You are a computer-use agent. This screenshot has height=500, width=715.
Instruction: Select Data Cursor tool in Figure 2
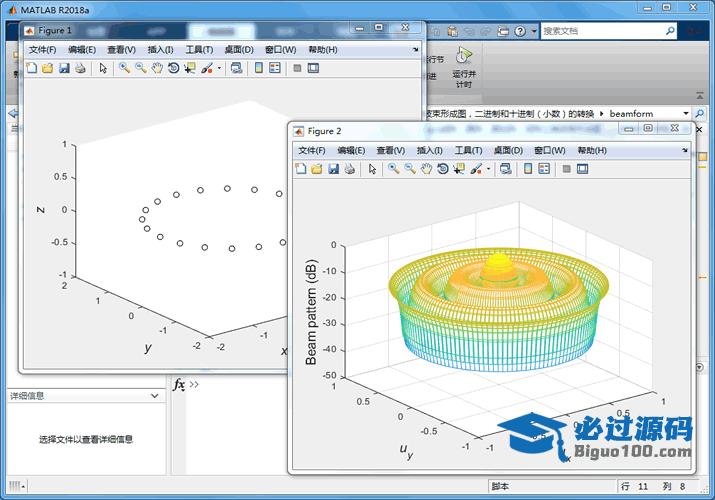(459, 169)
